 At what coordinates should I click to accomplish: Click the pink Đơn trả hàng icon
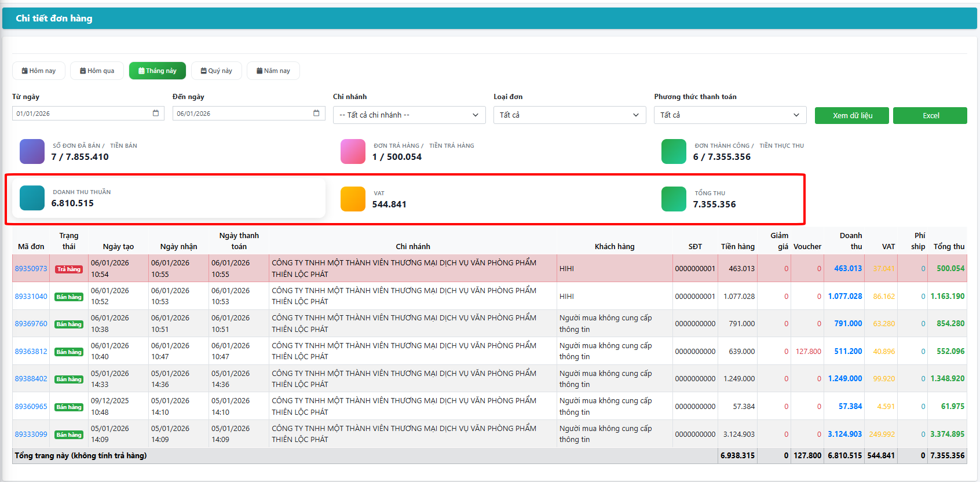(353, 152)
